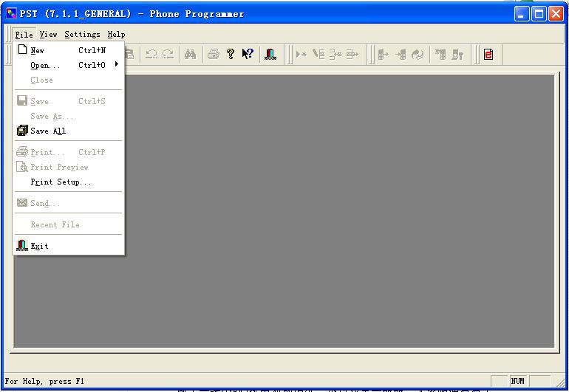The height and width of the screenshot is (392, 569).
Task: Click the PST application icon in title bar
Action: click(x=12, y=13)
